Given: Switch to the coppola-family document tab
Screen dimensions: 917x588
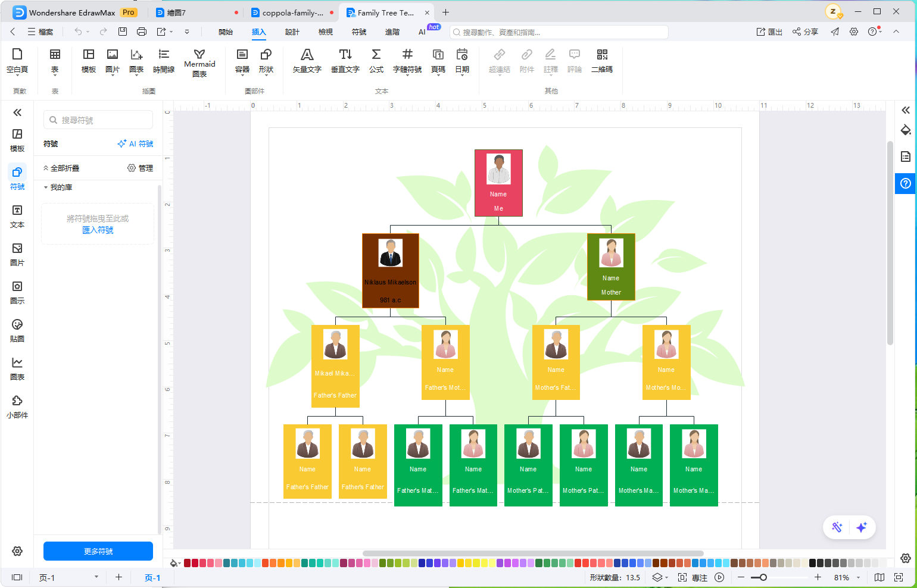Looking at the screenshot, I should pos(292,12).
